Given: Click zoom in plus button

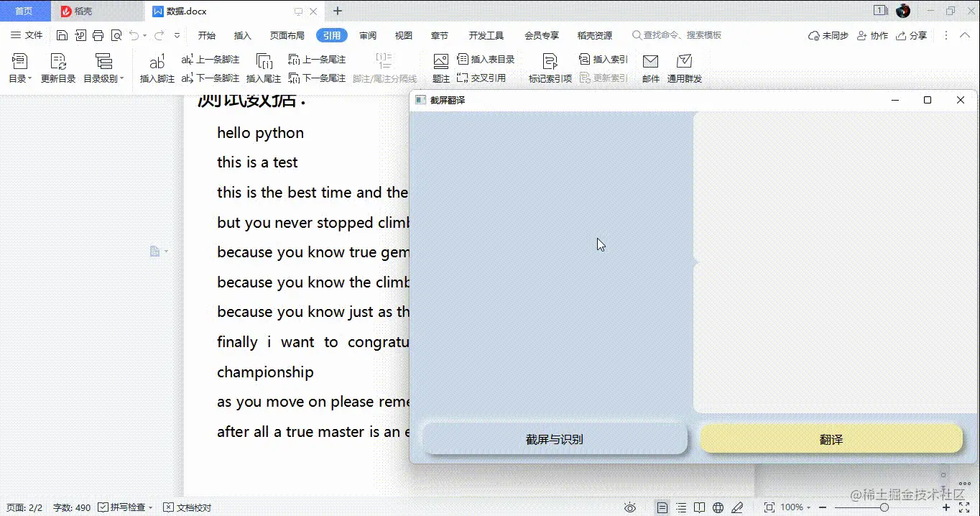Looking at the screenshot, I should point(946,507).
